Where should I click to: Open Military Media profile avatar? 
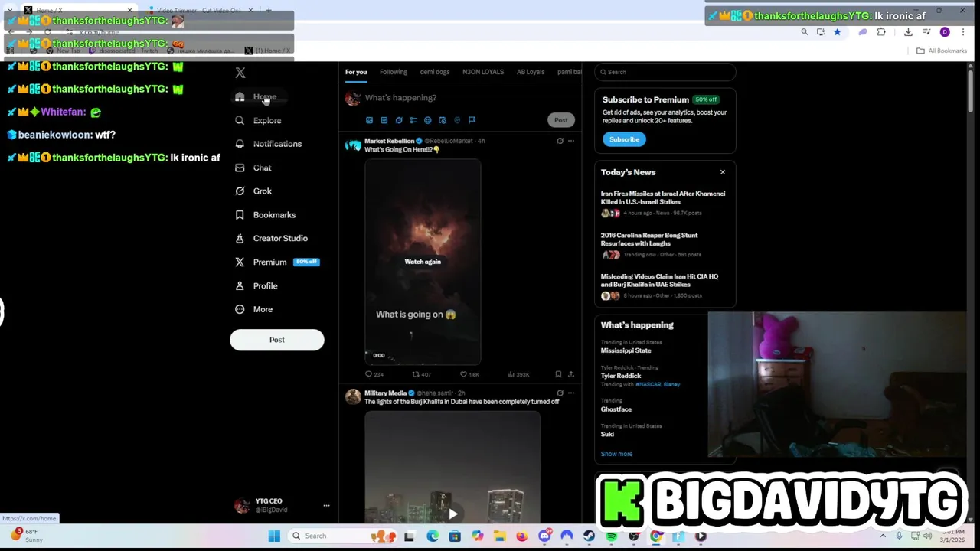click(x=353, y=397)
